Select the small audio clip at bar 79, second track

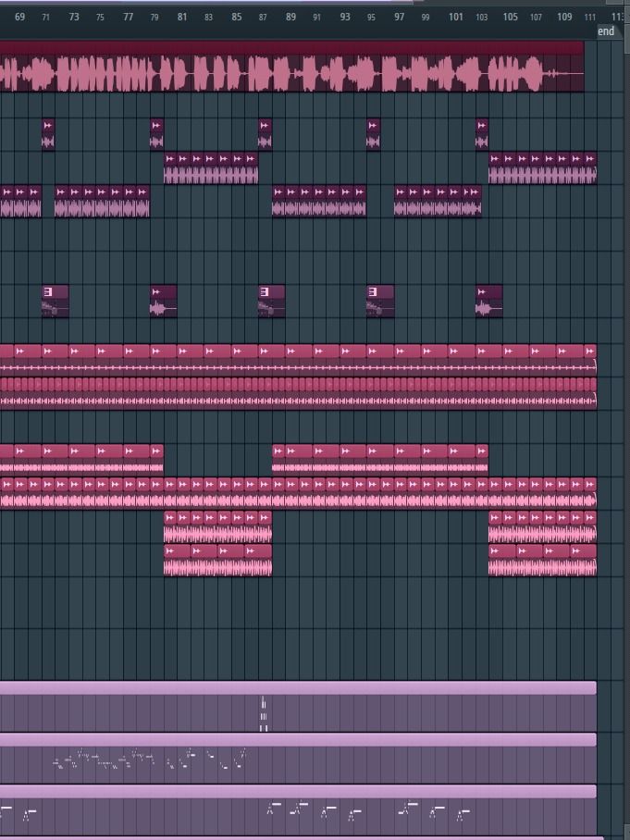tap(156, 134)
